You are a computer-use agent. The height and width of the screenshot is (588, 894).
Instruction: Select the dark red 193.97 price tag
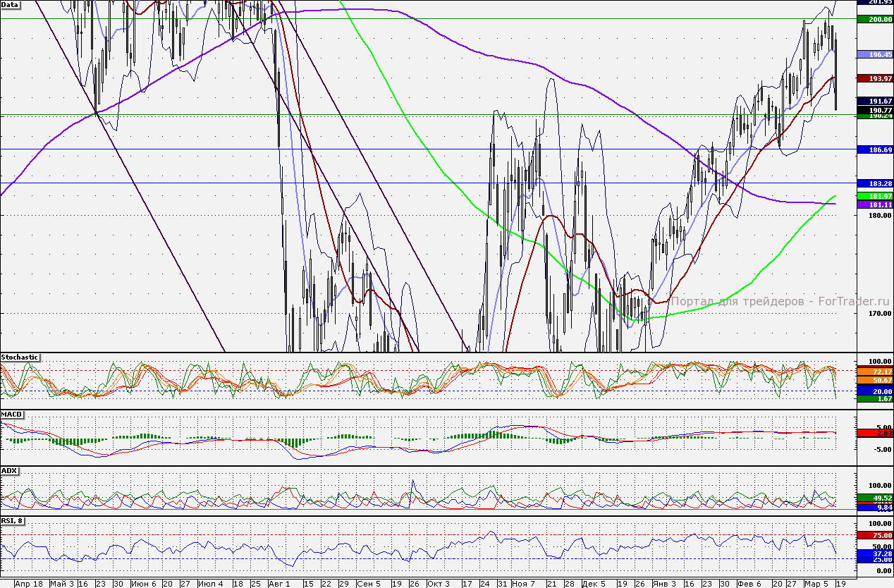click(x=874, y=78)
